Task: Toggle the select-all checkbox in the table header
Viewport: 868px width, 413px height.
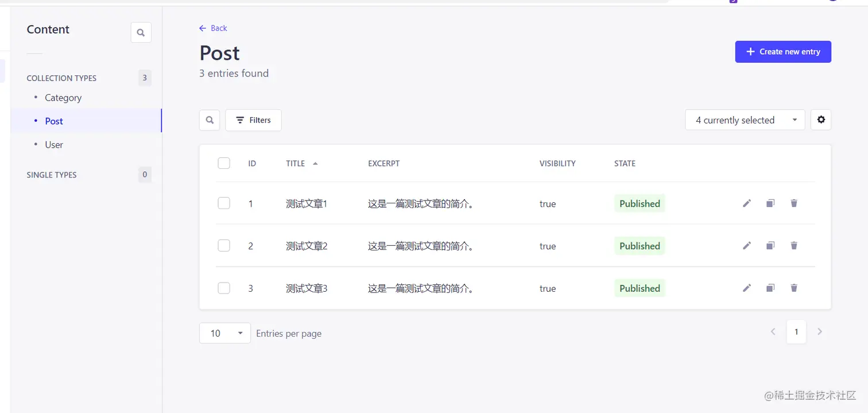Action: tap(224, 163)
